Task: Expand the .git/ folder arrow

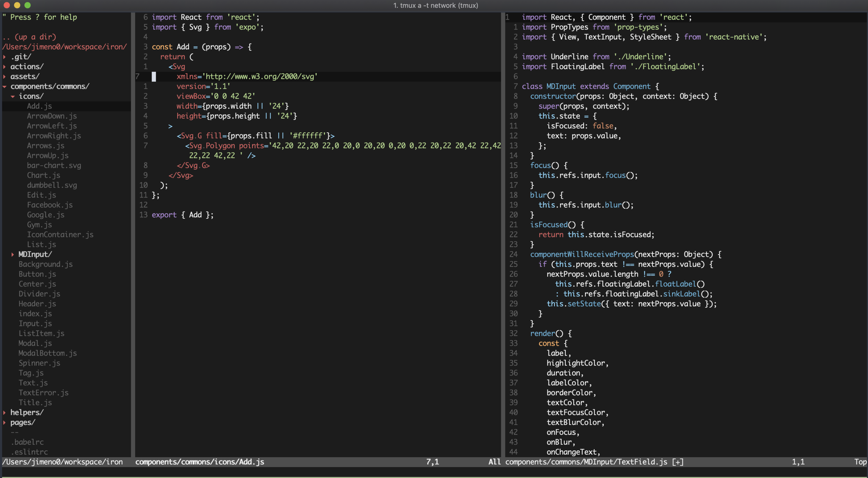Action: [5, 57]
